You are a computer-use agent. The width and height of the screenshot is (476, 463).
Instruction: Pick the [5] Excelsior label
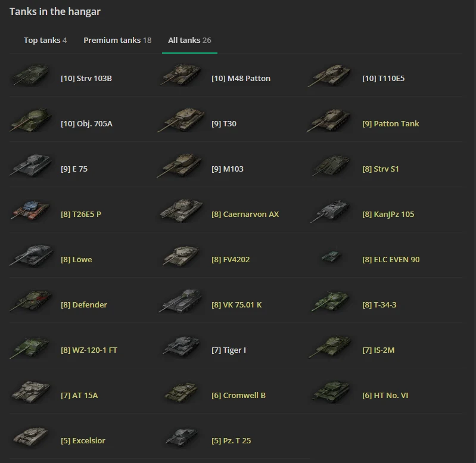point(83,440)
